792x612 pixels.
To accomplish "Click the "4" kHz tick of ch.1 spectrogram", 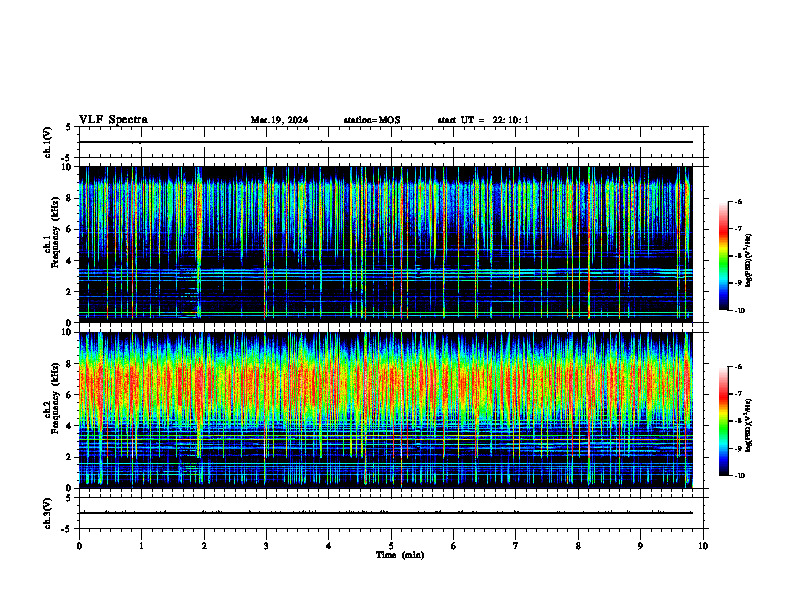I will (x=70, y=261).
